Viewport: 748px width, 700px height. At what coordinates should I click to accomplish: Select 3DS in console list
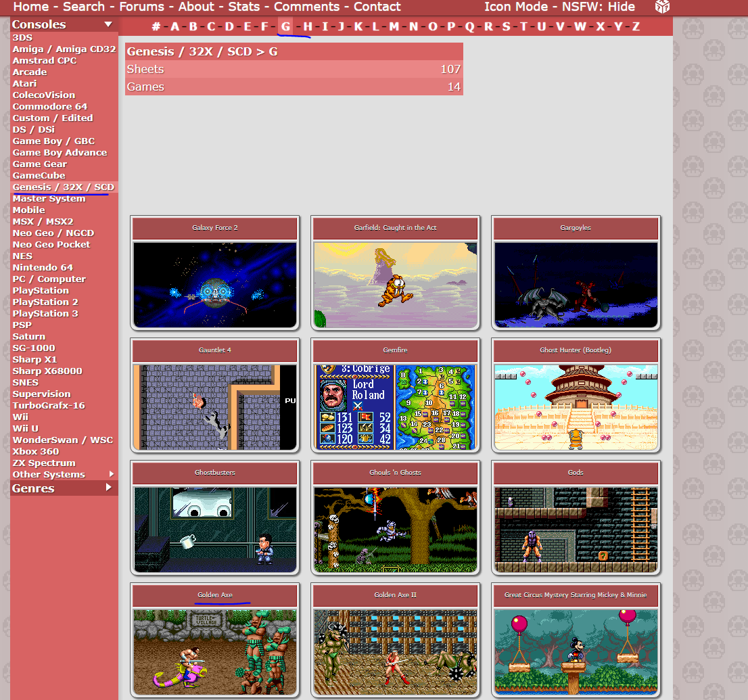[22, 38]
